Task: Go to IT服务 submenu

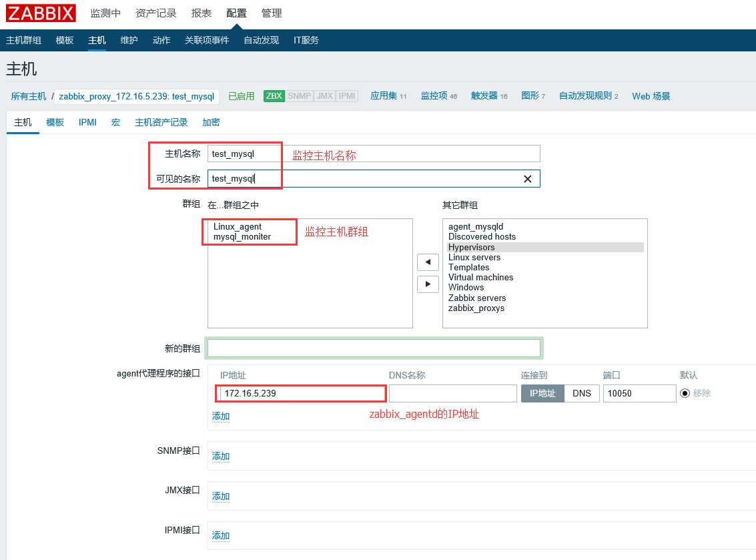Action: click(x=306, y=40)
